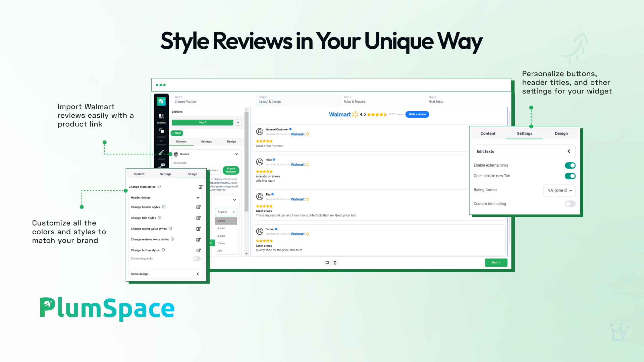The image size is (644, 362).
Task: Expand the Items design section
Action: tap(198, 274)
